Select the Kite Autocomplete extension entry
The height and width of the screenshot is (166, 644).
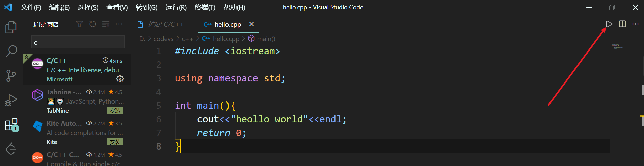(x=77, y=132)
